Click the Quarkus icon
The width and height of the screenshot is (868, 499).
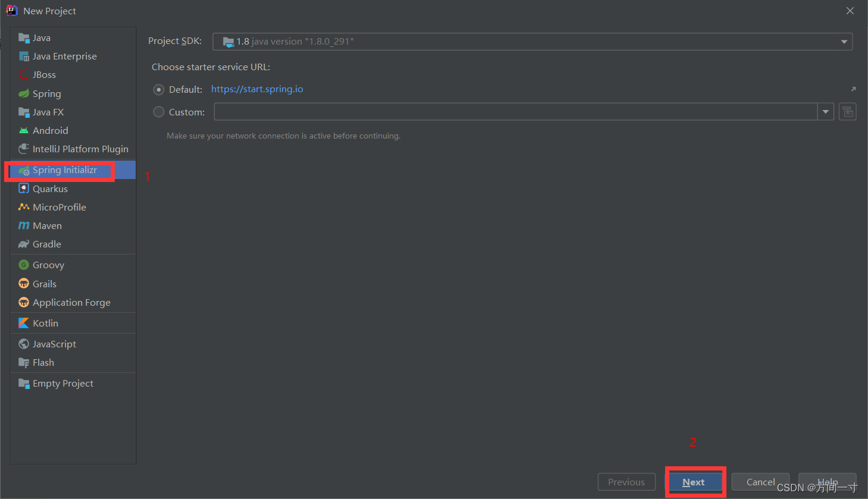pos(24,189)
